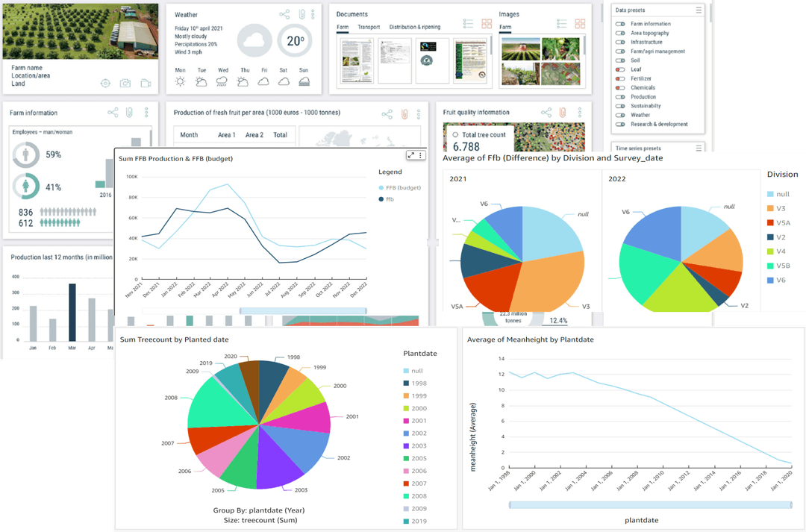Share the Weather widget

284,14
